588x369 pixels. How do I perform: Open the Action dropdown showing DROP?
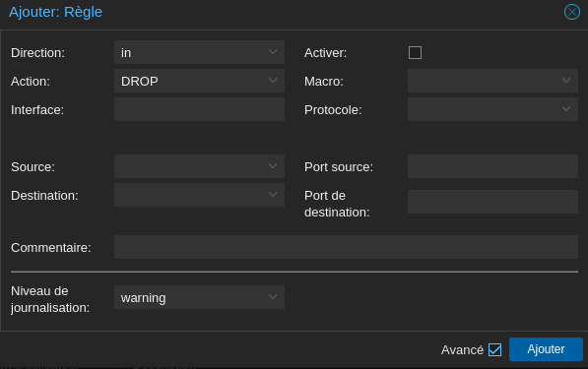[199, 81]
